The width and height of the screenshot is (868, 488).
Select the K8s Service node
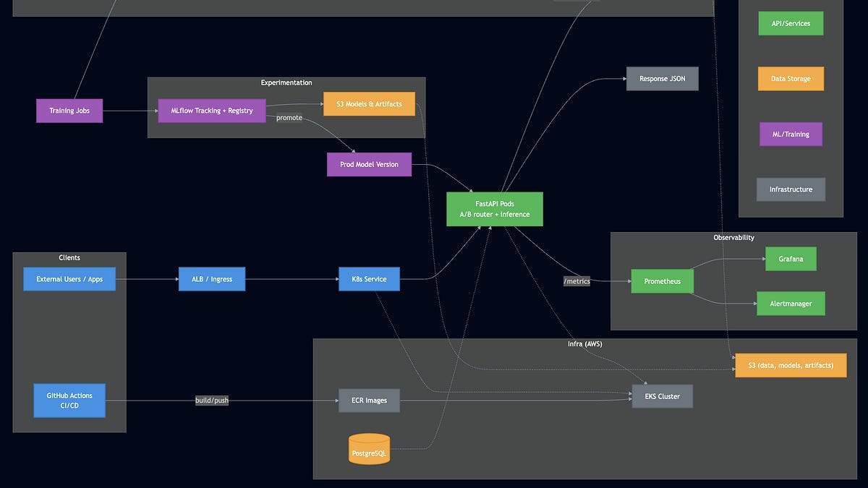369,279
